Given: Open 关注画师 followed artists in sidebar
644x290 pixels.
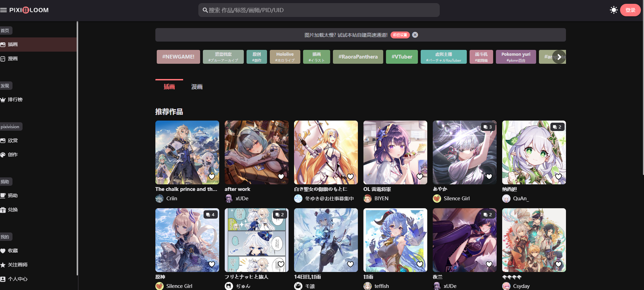Looking at the screenshot, I should pos(17,265).
